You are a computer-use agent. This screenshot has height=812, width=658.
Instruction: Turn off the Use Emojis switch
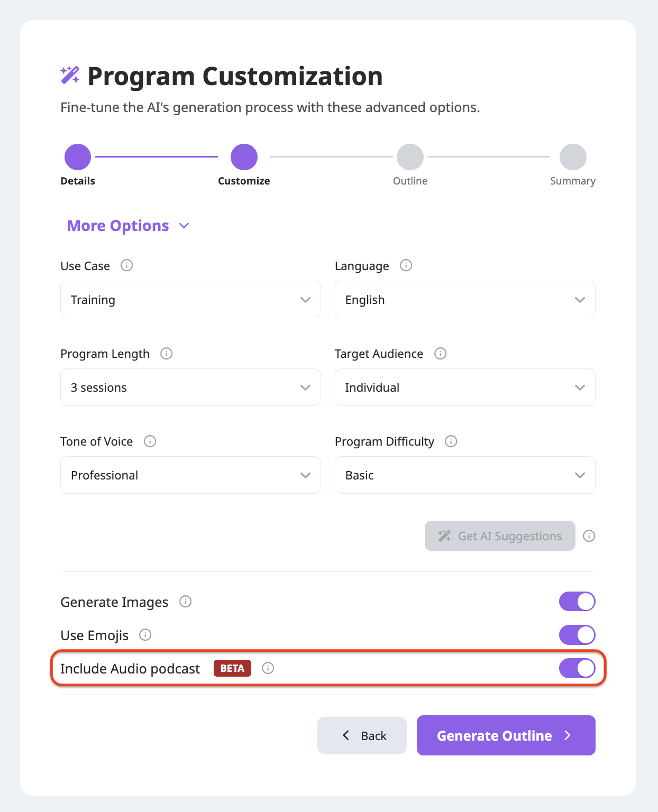[x=577, y=635]
